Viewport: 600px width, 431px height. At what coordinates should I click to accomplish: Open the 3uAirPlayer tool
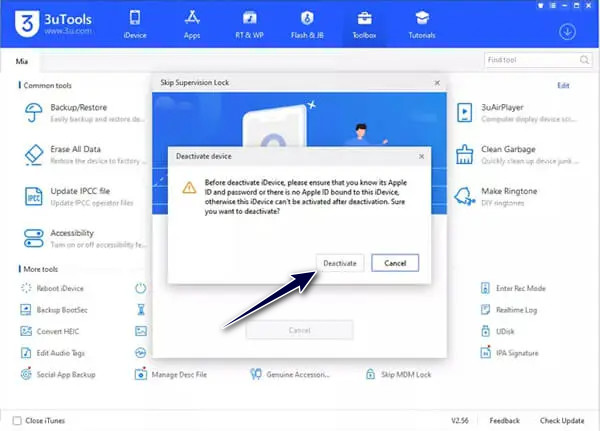coord(517,113)
